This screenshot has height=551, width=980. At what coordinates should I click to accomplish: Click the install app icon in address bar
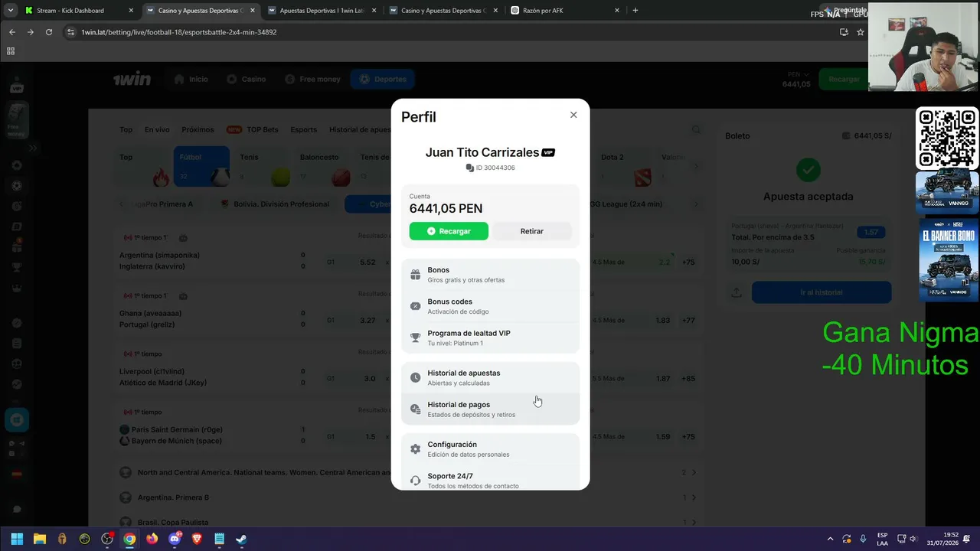(x=844, y=32)
